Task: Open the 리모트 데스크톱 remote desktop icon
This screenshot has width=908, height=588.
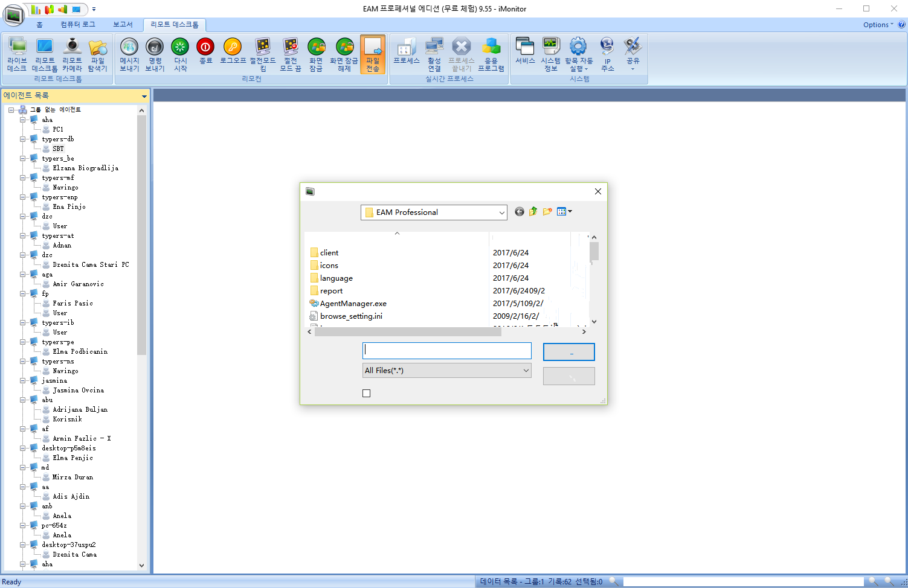Action: [45, 54]
